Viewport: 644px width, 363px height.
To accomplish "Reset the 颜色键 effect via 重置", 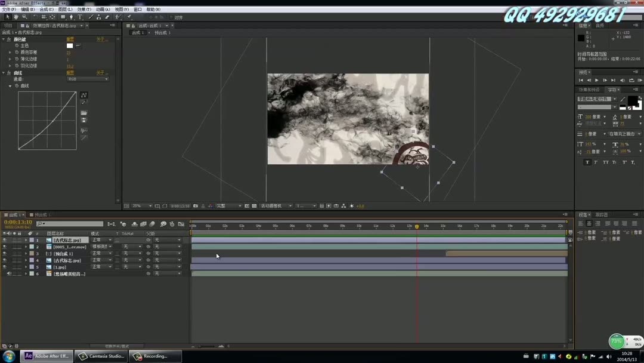I will pyautogui.click(x=70, y=38).
